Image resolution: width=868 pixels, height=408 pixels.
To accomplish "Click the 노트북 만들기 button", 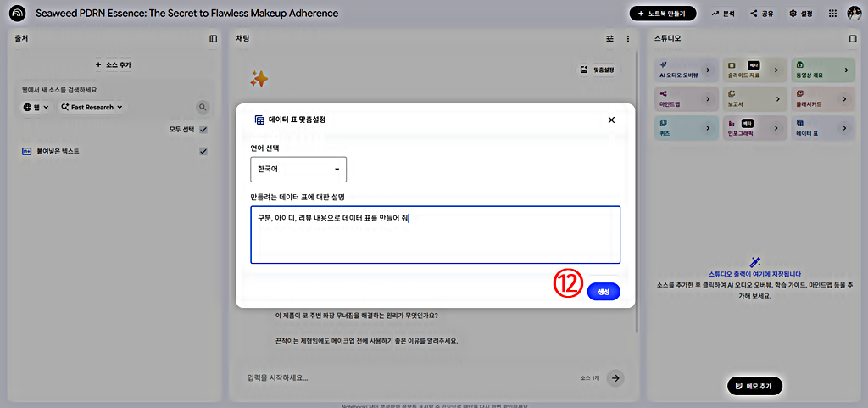I will pyautogui.click(x=663, y=14).
